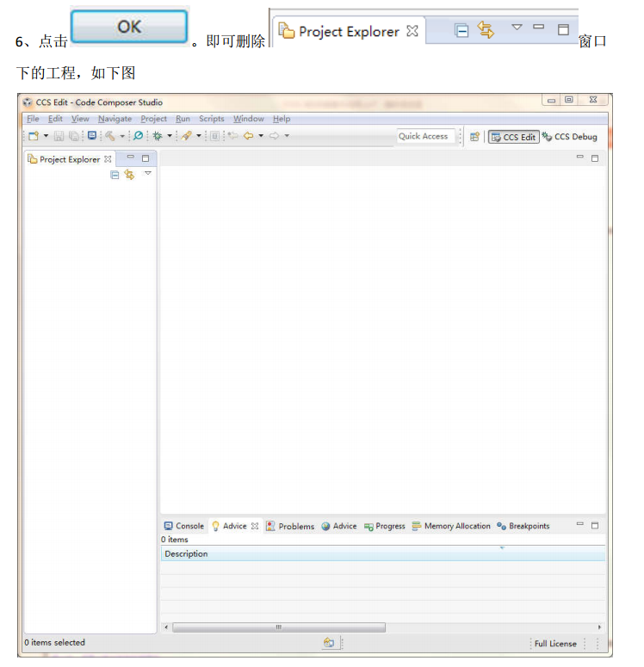Viewport: 644px width, 667px height.
Task: Open the Project menu
Action: 153,119
